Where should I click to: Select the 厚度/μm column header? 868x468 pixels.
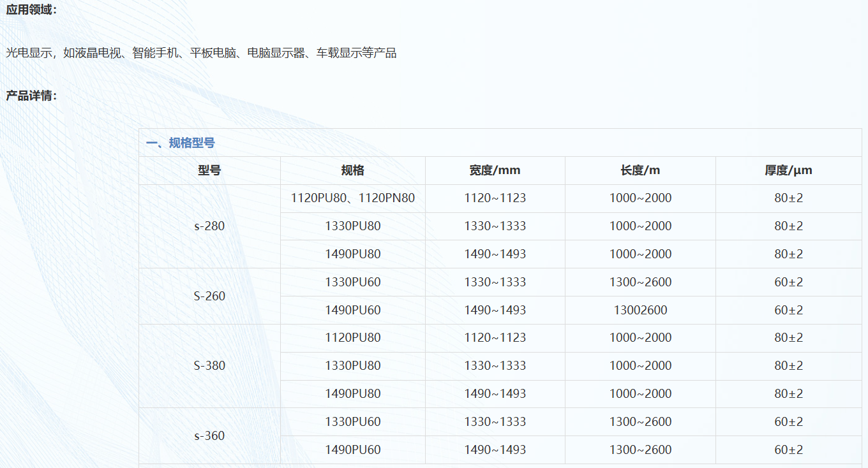[788, 170]
